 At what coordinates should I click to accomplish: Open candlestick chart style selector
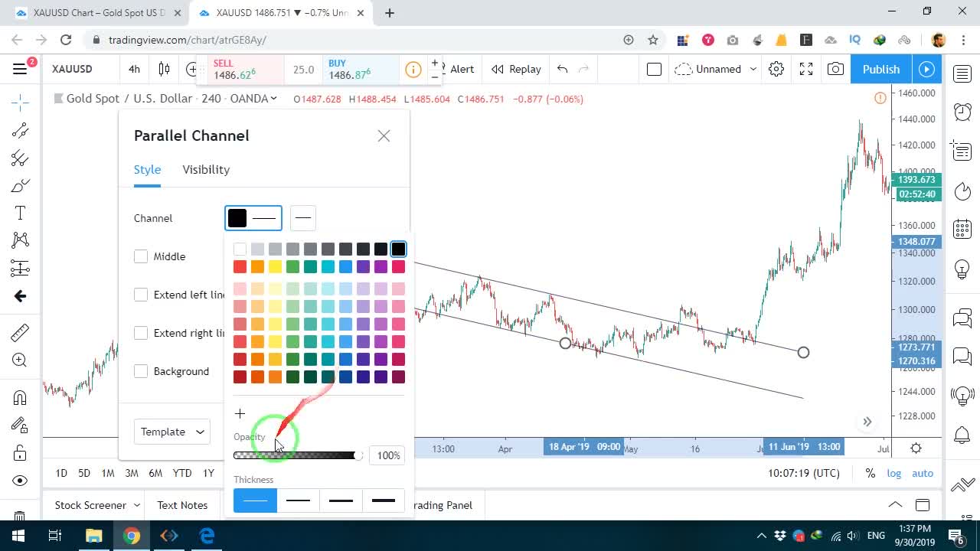tap(164, 69)
